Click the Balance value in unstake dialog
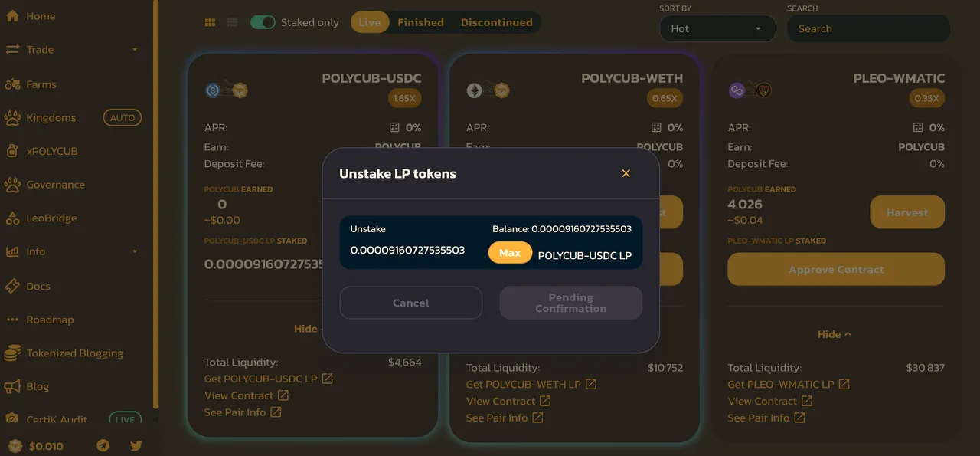Screen dimensions: 980x456 581,229
